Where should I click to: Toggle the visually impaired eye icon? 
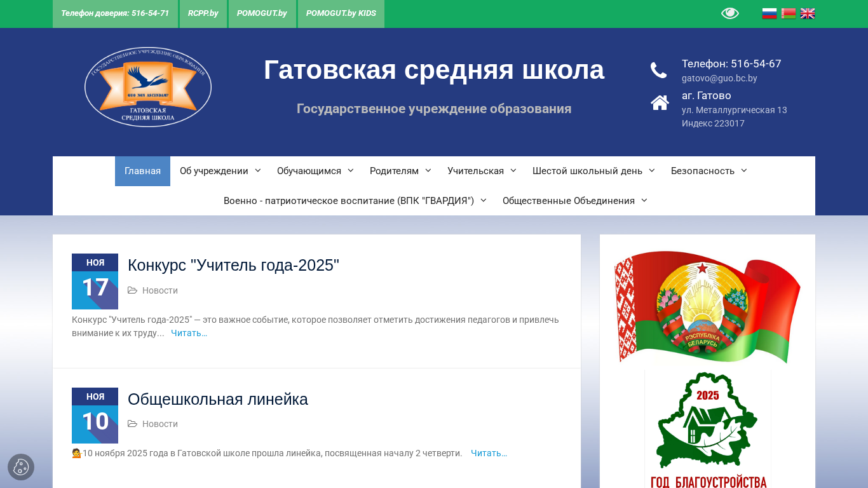729,13
